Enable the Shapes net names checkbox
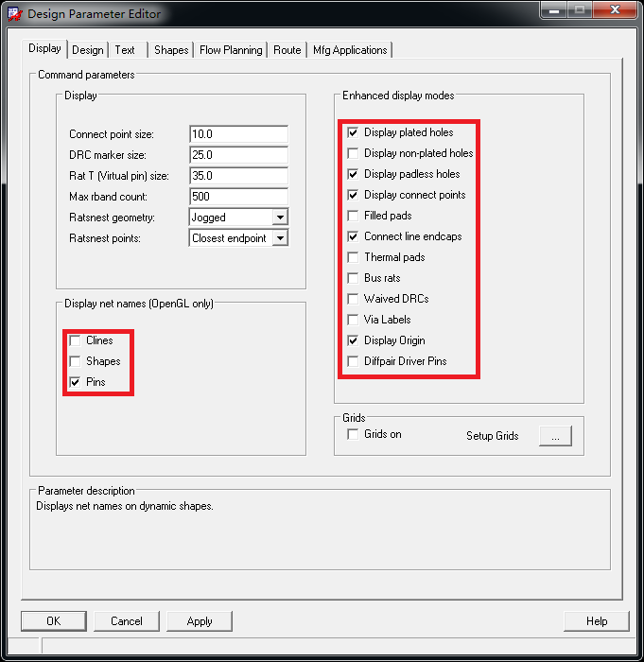This screenshot has width=644, height=662. [x=75, y=361]
